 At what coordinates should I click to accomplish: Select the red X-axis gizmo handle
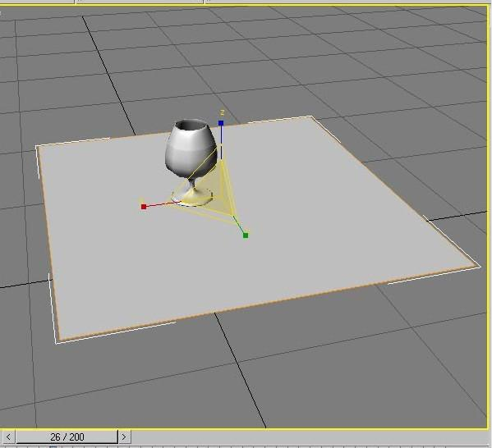144,207
